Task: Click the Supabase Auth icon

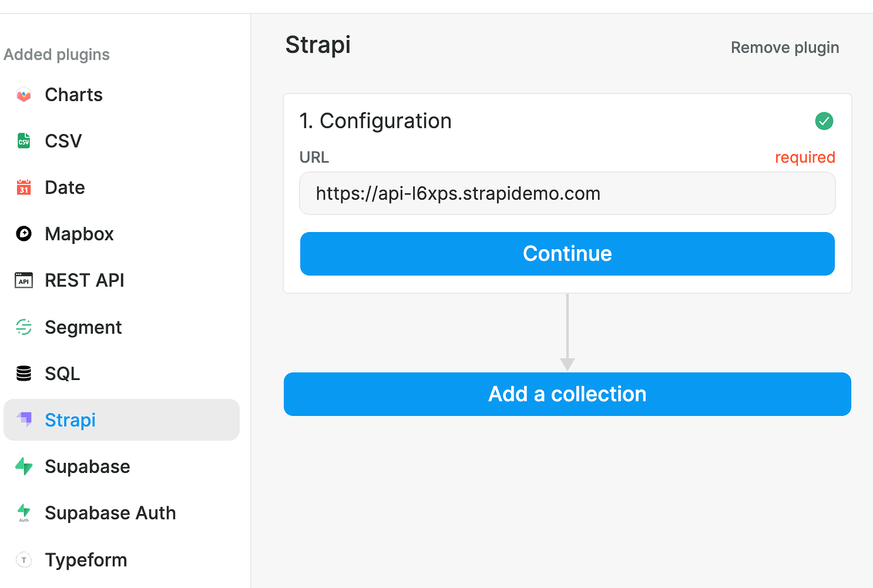Action: click(x=24, y=512)
